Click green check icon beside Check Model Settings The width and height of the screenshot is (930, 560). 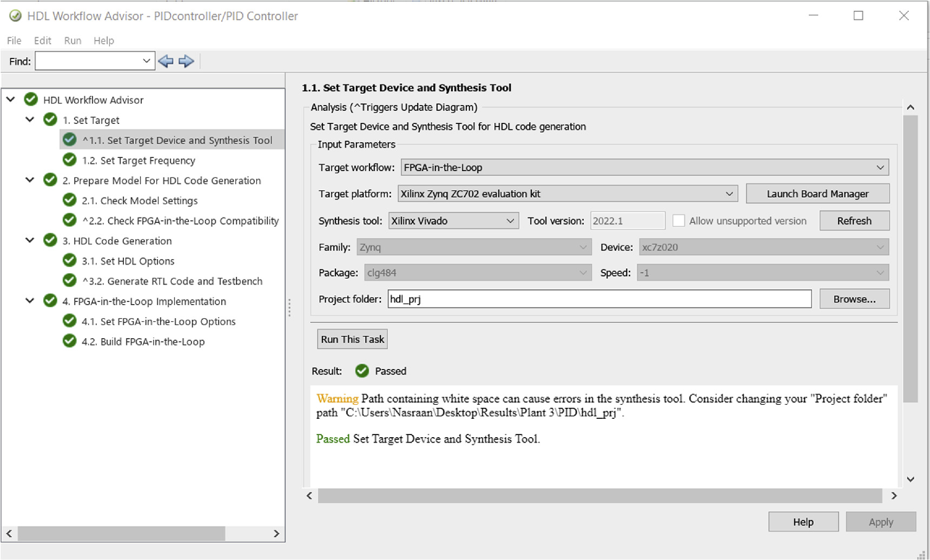tap(69, 200)
